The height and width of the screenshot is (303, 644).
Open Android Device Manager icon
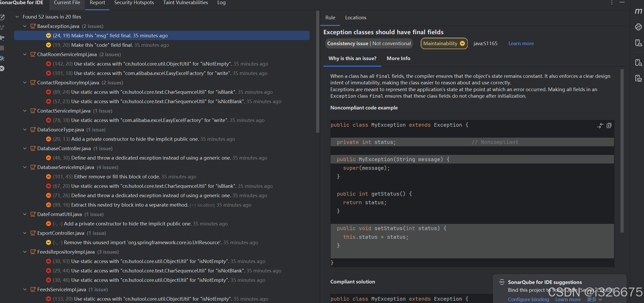(638, 43)
